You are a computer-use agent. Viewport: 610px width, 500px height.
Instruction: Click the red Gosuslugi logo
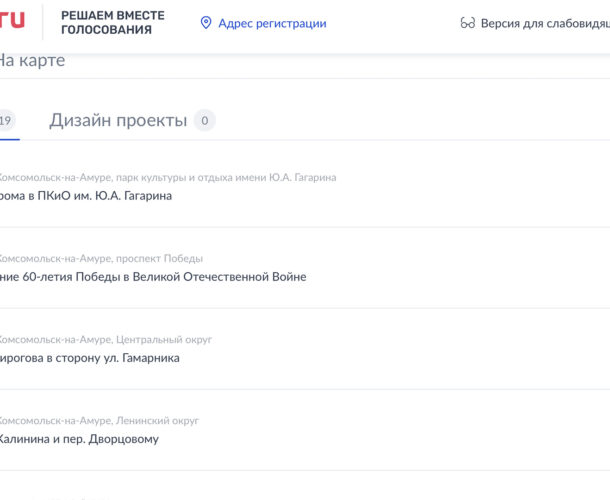click(x=12, y=20)
